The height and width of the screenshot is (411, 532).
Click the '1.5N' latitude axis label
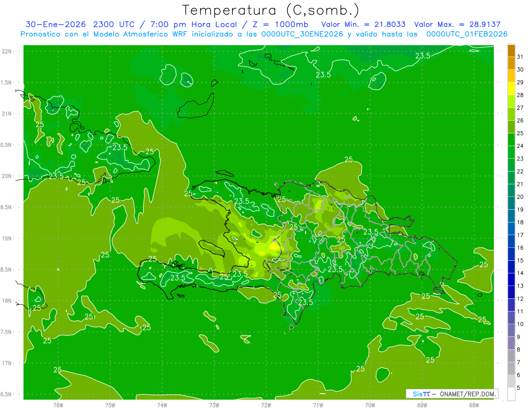click(x=7, y=82)
